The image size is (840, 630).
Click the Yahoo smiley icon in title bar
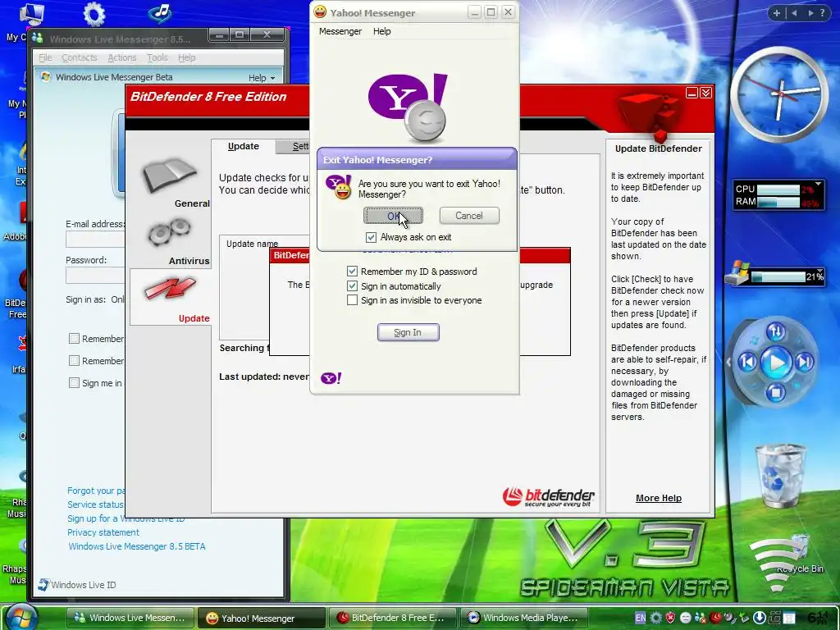tap(320, 11)
